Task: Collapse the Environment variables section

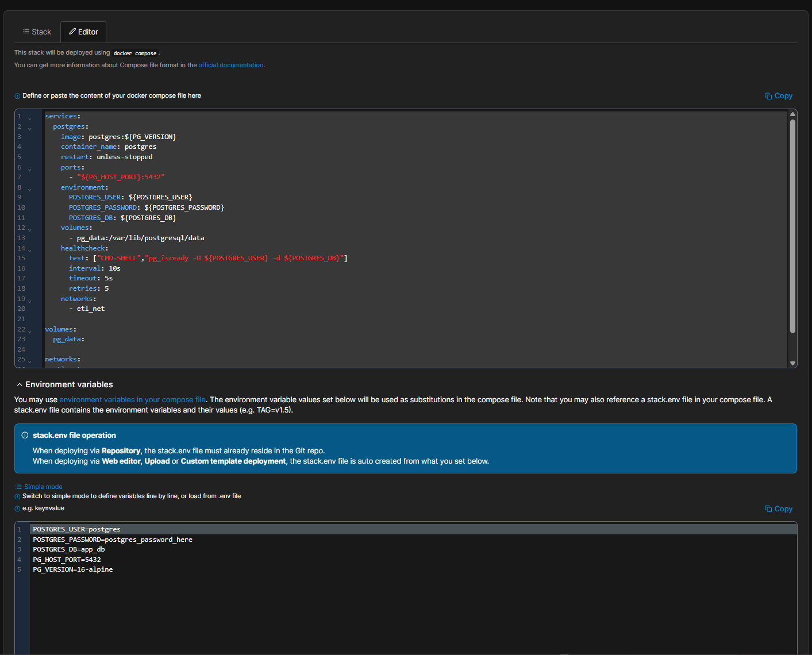Action: click(20, 385)
